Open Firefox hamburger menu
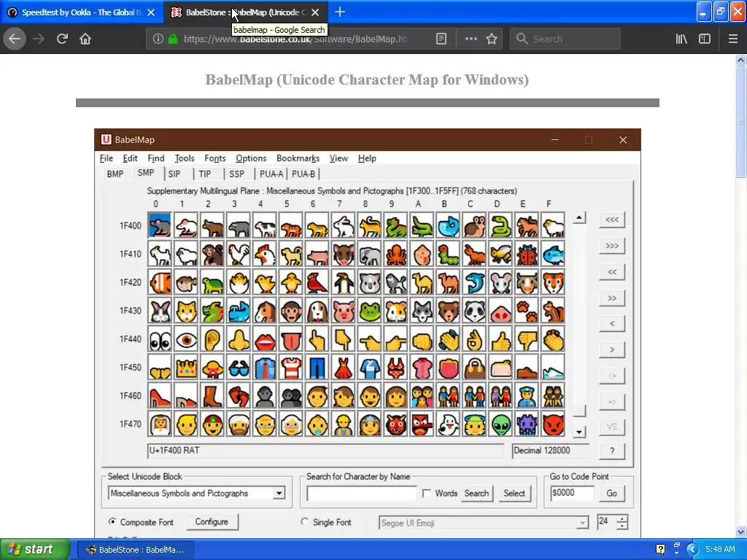Image resolution: width=747 pixels, height=560 pixels. point(732,39)
